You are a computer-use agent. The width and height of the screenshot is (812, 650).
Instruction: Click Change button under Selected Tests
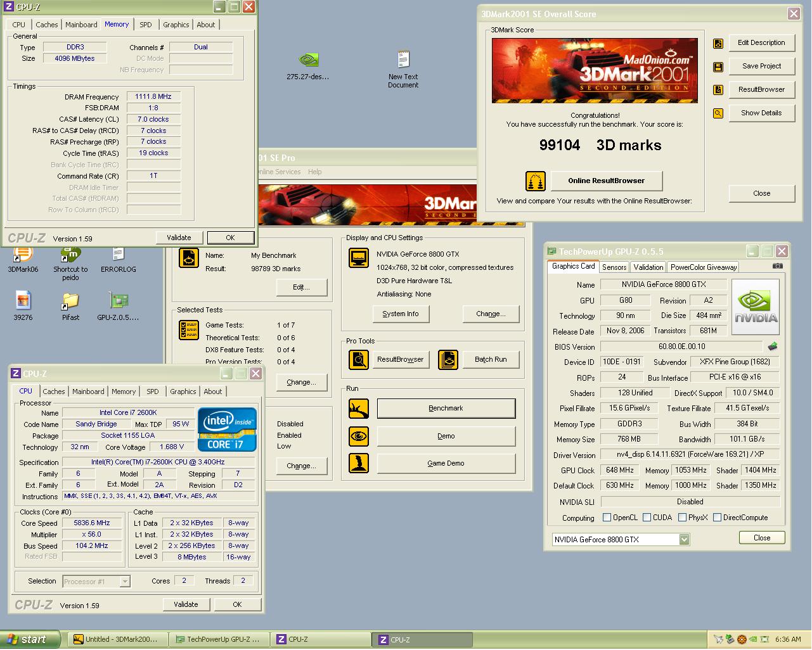click(302, 383)
